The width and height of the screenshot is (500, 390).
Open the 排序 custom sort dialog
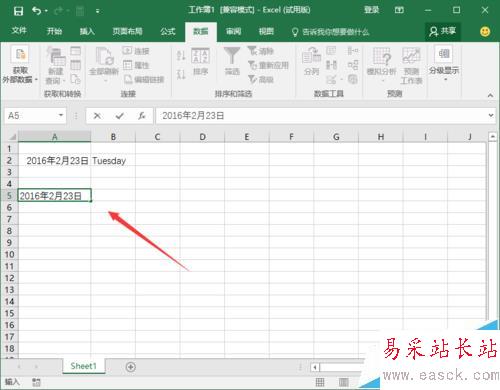(200, 62)
